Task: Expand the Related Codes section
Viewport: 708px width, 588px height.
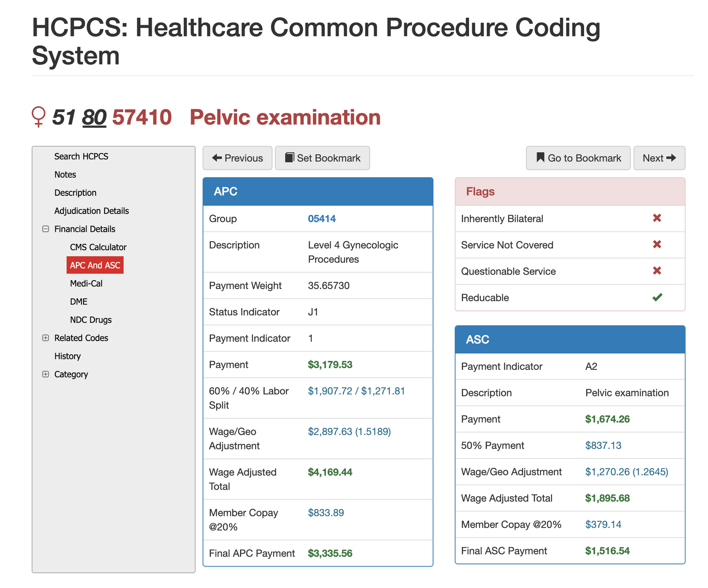Action: pos(45,338)
